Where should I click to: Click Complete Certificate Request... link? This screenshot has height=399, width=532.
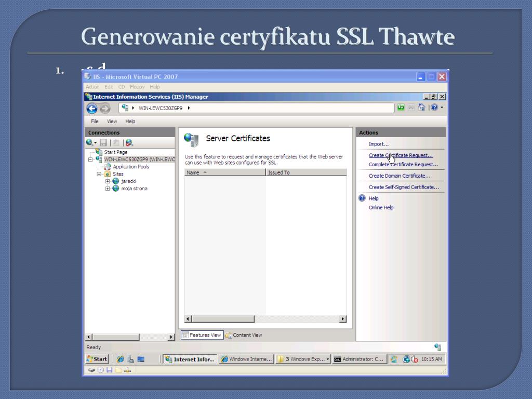coord(403,164)
